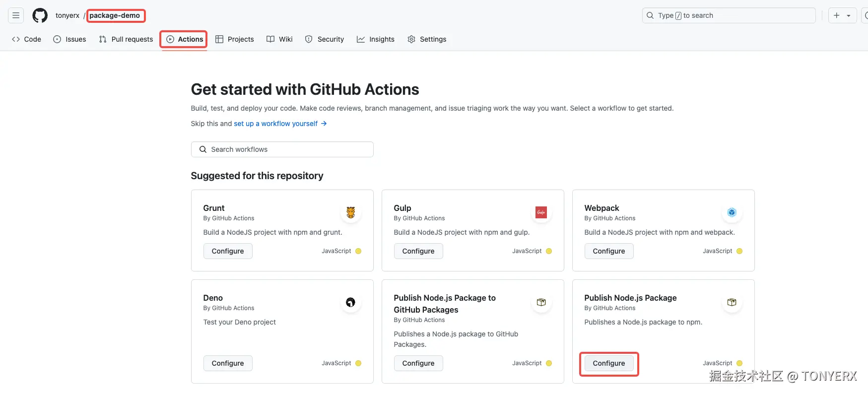This screenshot has width=868, height=394.
Task: Click the Search workflows input field
Action: tap(282, 149)
